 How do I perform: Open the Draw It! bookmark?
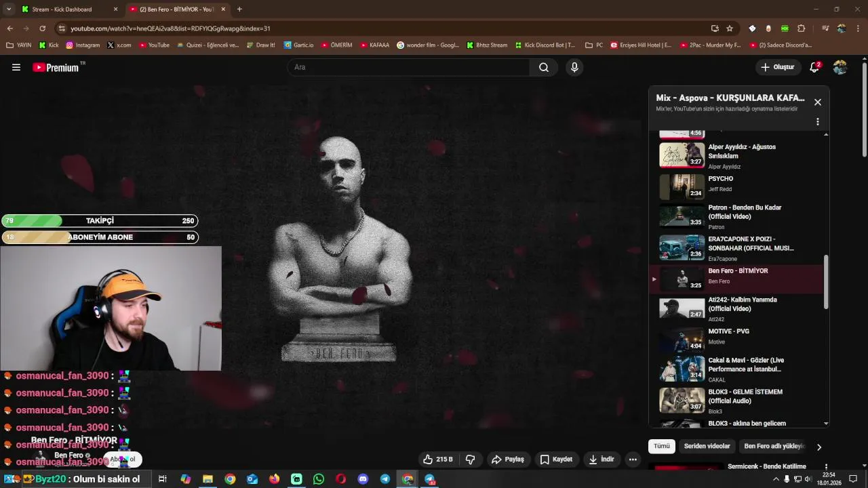[x=260, y=45]
